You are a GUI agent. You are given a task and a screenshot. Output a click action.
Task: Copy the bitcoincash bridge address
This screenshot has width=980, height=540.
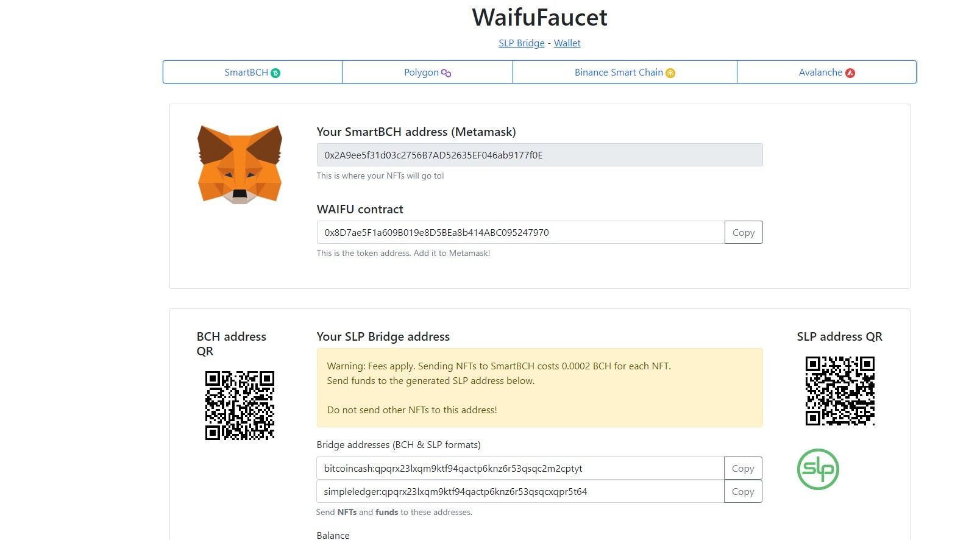tap(743, 468)
